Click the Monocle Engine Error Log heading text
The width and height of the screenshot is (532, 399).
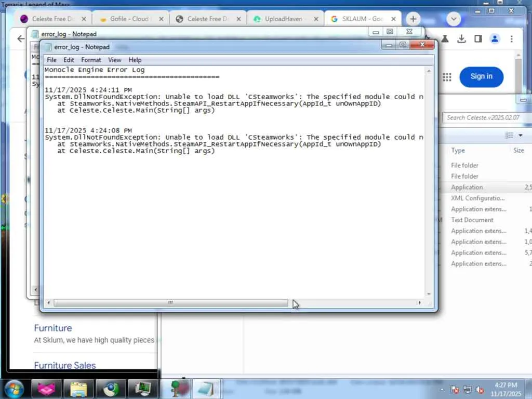click(x=95, y=70)
